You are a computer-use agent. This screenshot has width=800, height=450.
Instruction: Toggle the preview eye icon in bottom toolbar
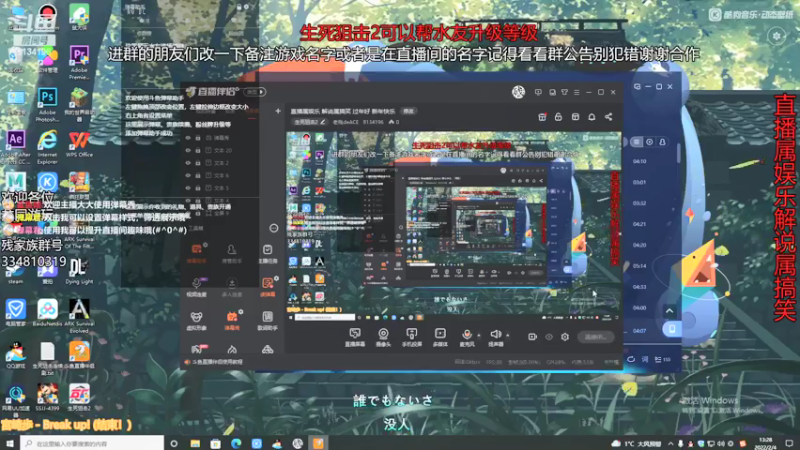pos(549,337)
